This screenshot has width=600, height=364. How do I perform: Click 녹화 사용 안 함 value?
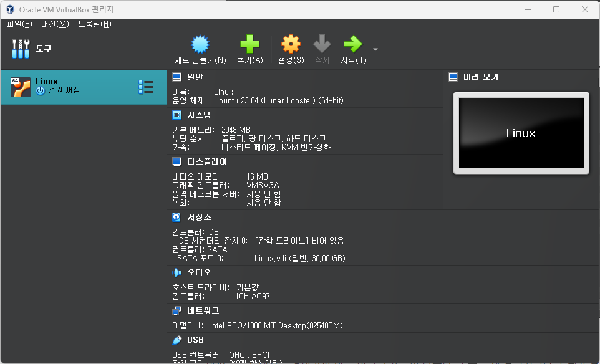264,203
